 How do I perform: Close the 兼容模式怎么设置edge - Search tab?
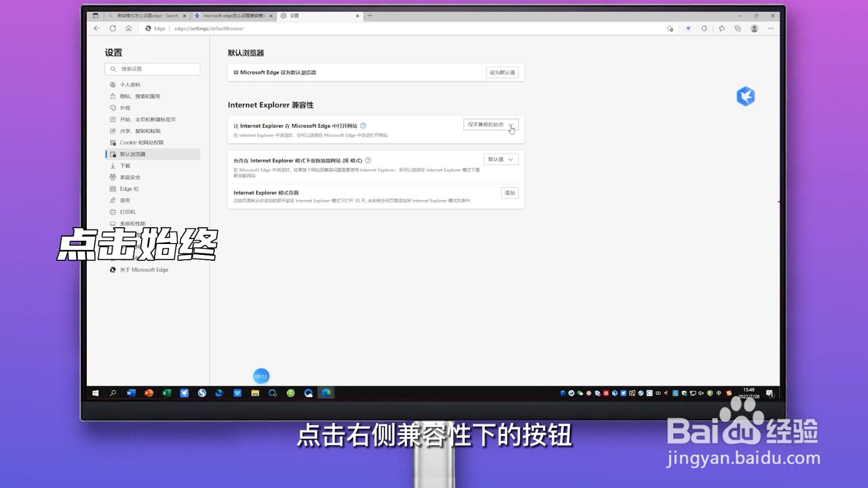click(x=184, y=16)
